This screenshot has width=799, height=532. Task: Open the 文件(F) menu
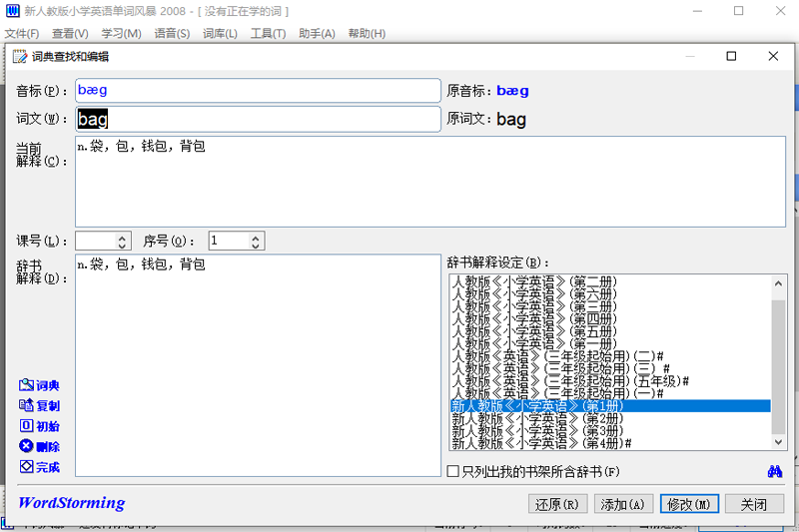[22, 34]
